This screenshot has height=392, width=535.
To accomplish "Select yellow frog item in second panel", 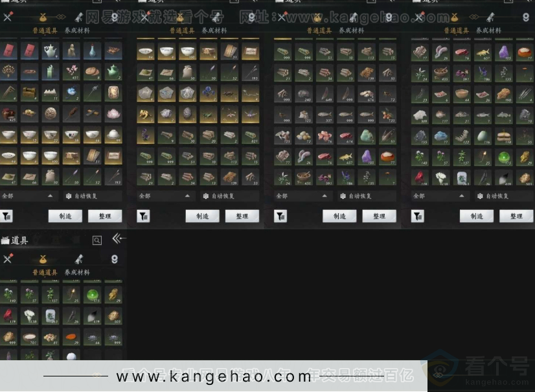I will pos(146,114).
